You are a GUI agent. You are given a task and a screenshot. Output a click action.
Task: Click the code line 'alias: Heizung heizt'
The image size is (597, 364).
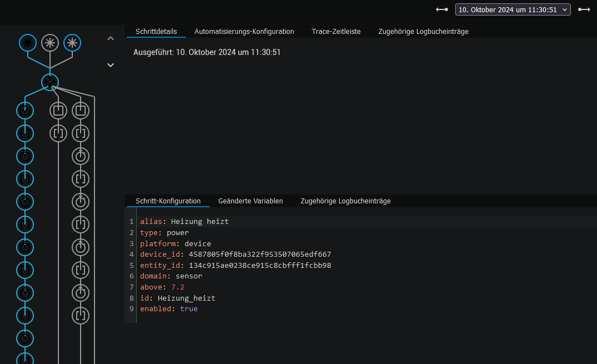point(185,222)
